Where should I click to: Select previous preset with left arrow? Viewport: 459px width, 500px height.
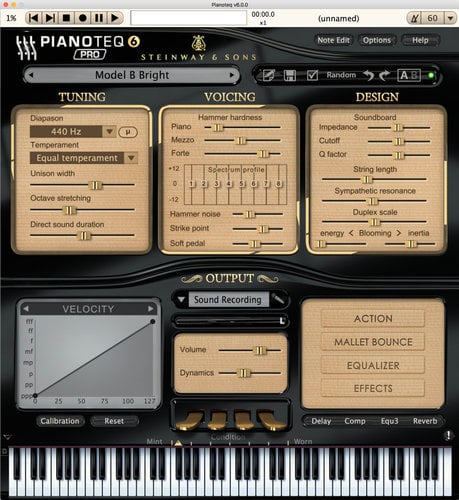pyautogui.click(x=31, y=75)
